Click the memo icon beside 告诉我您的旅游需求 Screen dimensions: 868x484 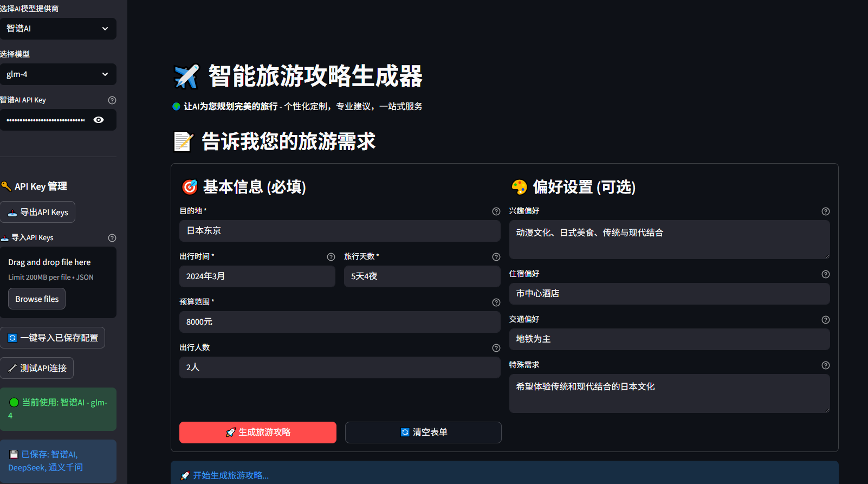tap(183, 142)
